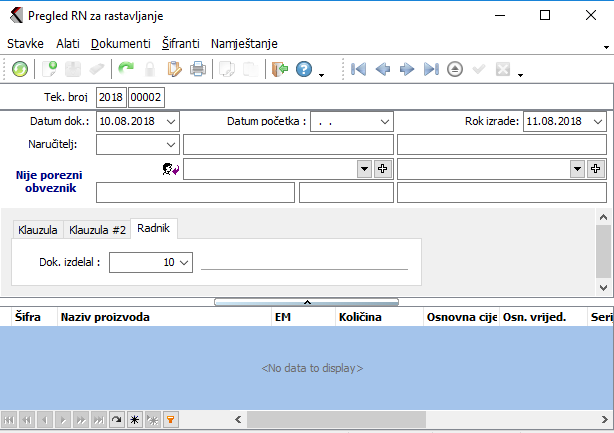Open the Datum početka date dropdown
Viewport: 614px width, 433px height.
coord(385,121)
